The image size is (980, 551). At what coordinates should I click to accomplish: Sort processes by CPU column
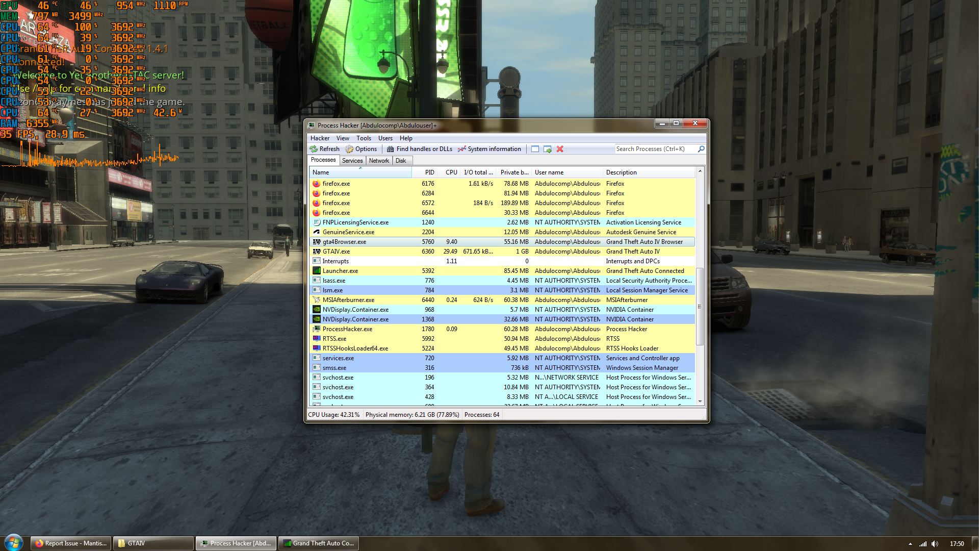pyautogui.click(x=451, y=172)
